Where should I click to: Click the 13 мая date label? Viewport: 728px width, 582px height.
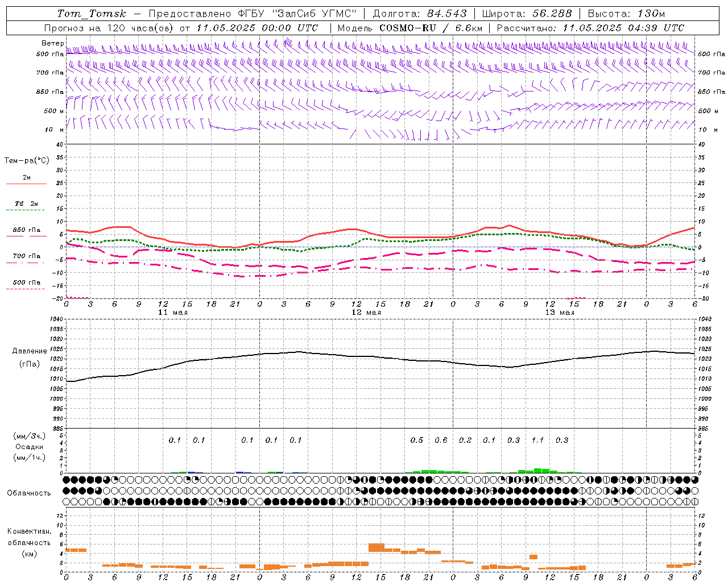560,313
